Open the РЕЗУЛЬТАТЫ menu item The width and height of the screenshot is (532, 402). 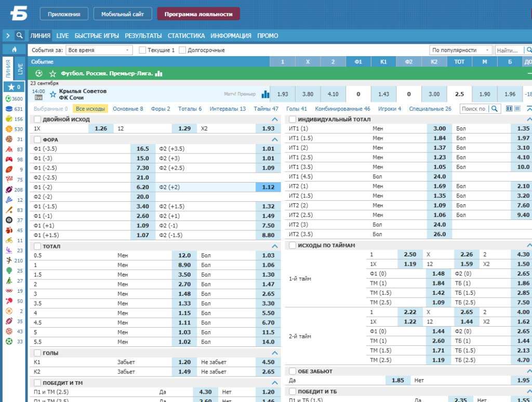coord(143,36)
